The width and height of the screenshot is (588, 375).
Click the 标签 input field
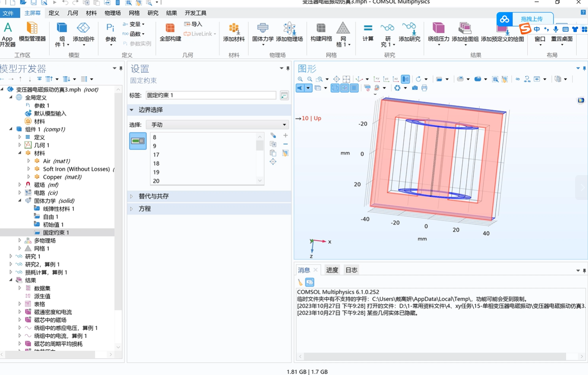click(211, 95)
